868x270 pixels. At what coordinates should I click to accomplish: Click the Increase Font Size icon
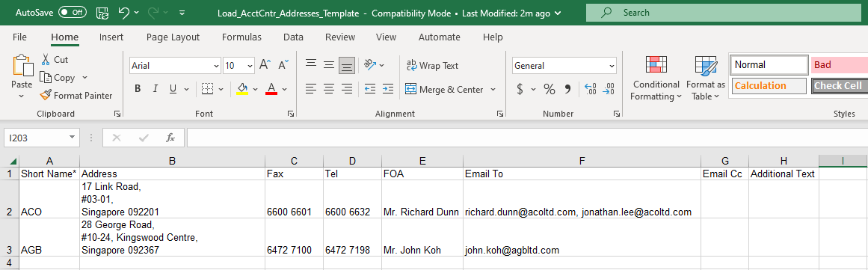pyautogui.click(x=265, y=65)
